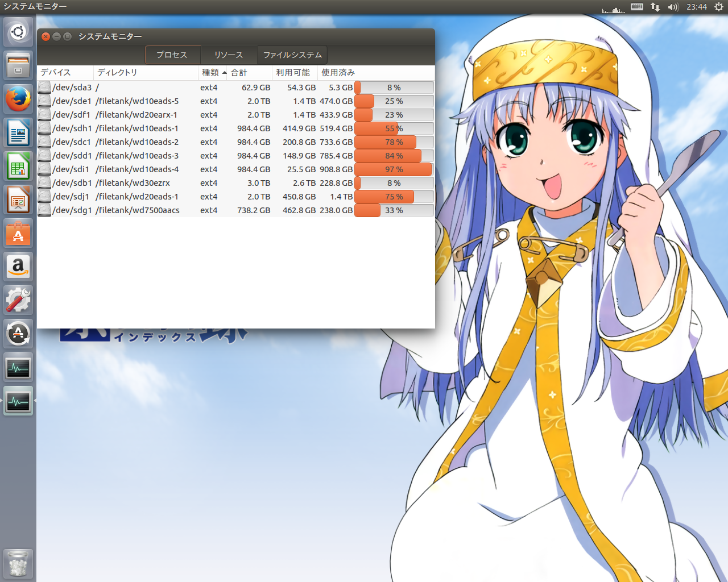728x582 pixels.
Task: Click the 738.2 GB total value
Action: tap(254, 210)
